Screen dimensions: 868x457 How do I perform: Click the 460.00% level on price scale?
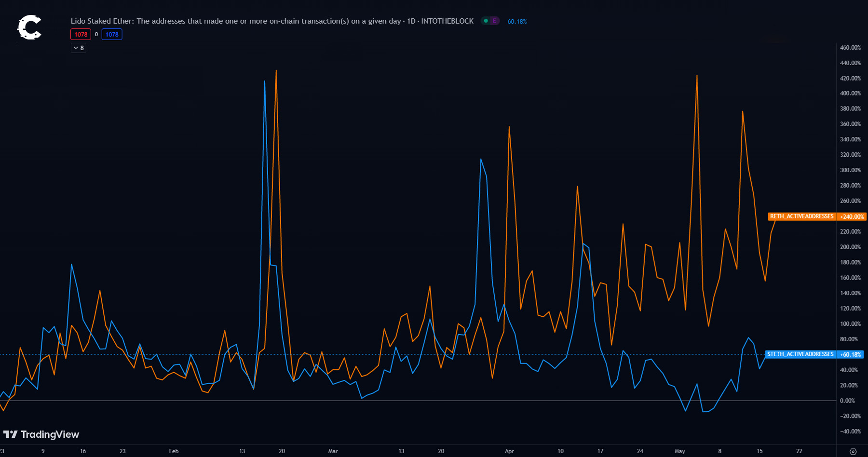coord(850,48)
